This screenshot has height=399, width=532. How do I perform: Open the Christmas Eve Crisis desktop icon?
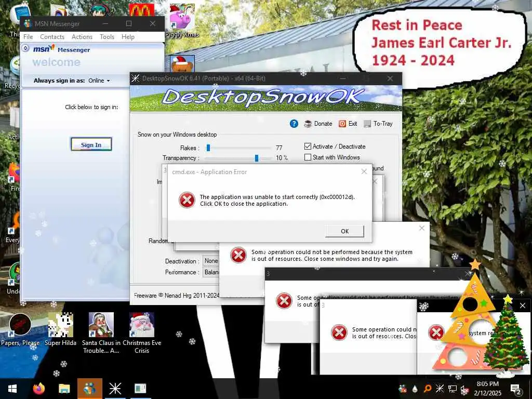[142, 332]
